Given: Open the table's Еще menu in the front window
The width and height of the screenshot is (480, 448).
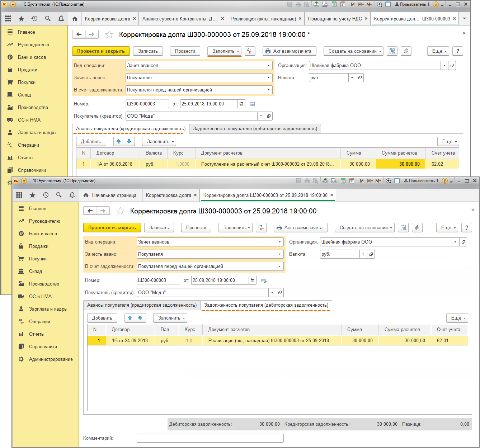Looking at the screenshot, I should point(457,318).
